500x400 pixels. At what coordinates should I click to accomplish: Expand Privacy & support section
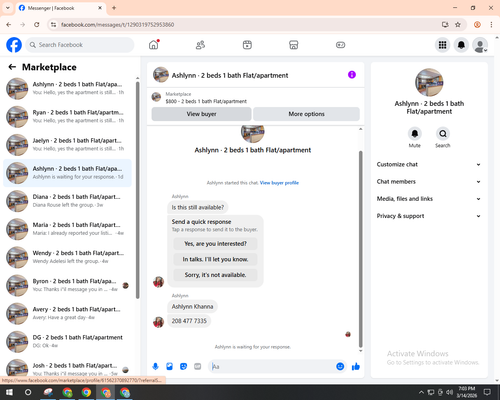point(429,216)
